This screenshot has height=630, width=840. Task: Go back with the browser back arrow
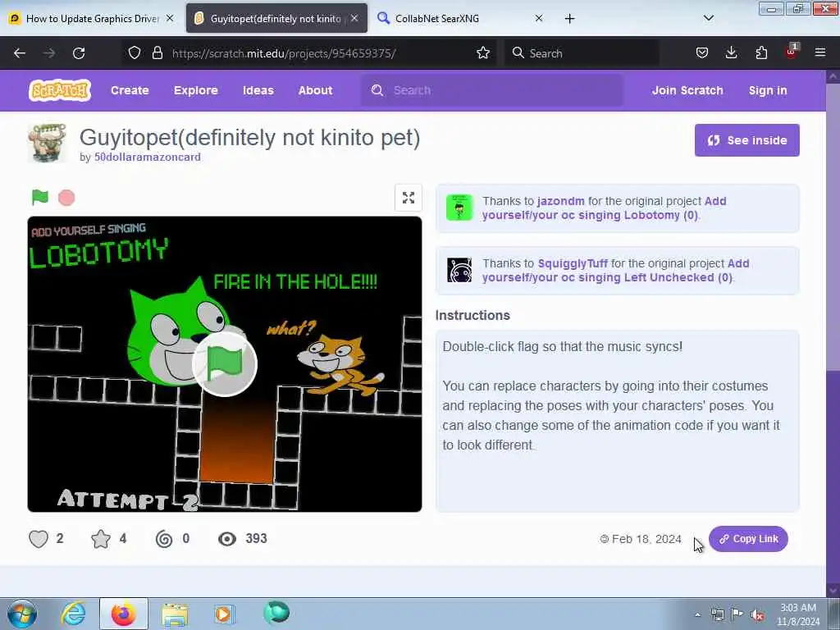(20, 53)
